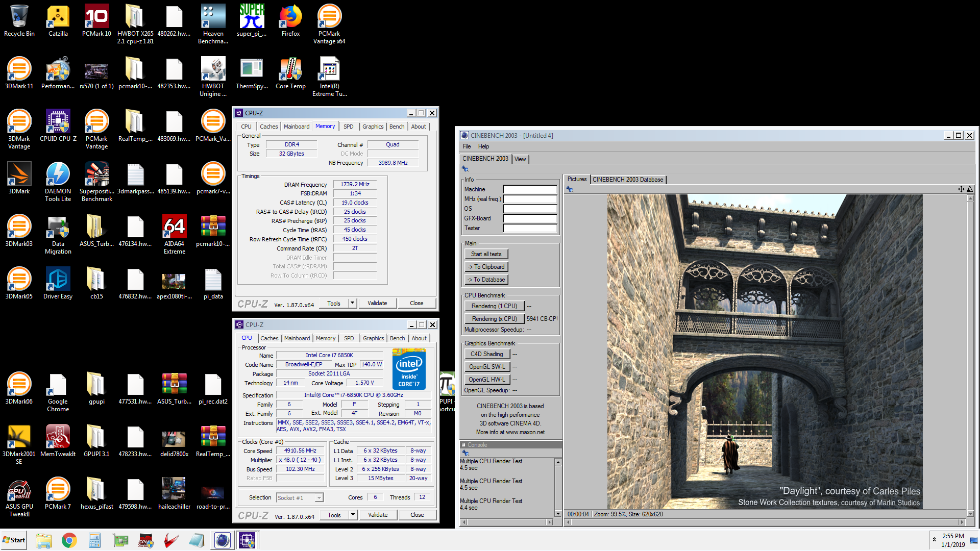
Task: Open the Graphics tab in the upper CPU-Z window
Action: 373,127
